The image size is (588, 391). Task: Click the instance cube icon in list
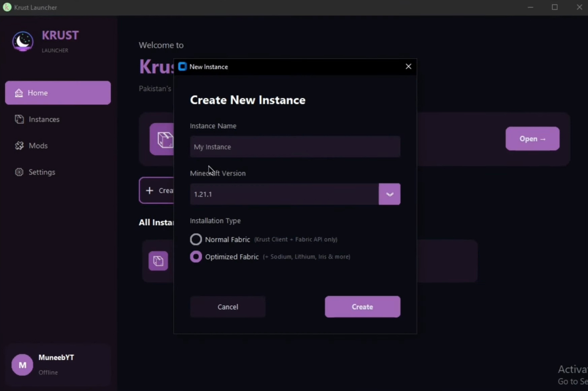[x=158, y=261]
